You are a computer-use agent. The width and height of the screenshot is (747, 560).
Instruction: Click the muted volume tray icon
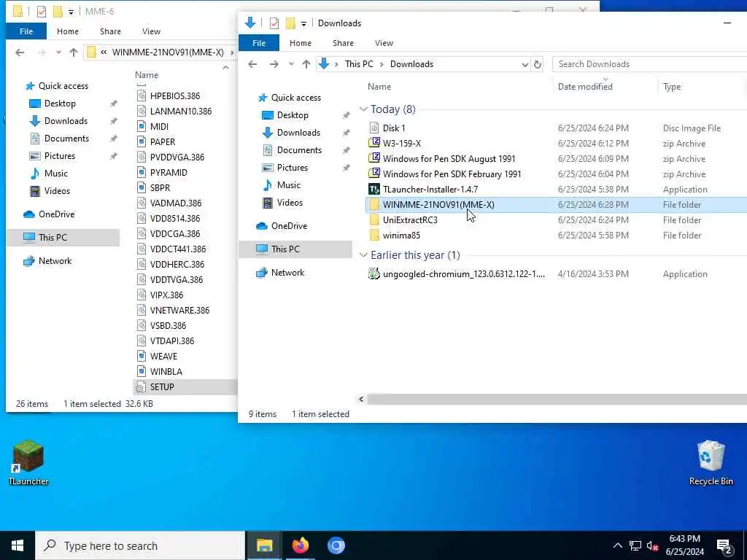tap(653, 545)
